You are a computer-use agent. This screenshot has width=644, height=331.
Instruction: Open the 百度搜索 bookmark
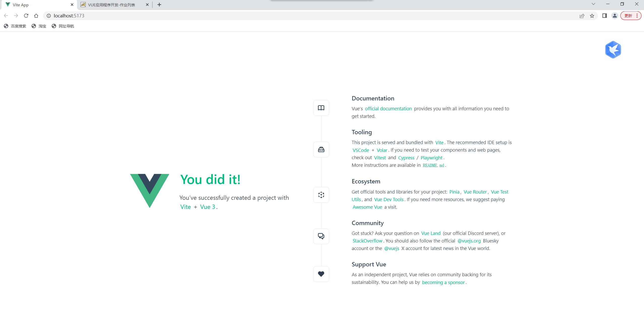(15, 26)
